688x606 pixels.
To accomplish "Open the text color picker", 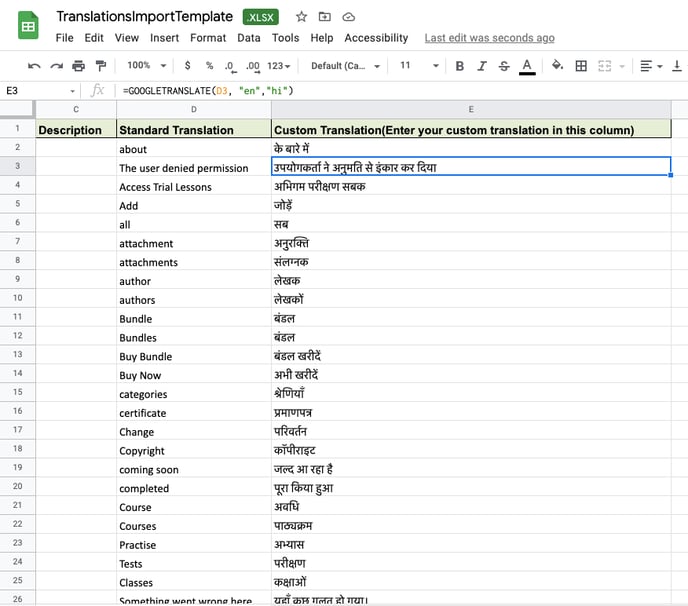I will [x=527, y=66].
